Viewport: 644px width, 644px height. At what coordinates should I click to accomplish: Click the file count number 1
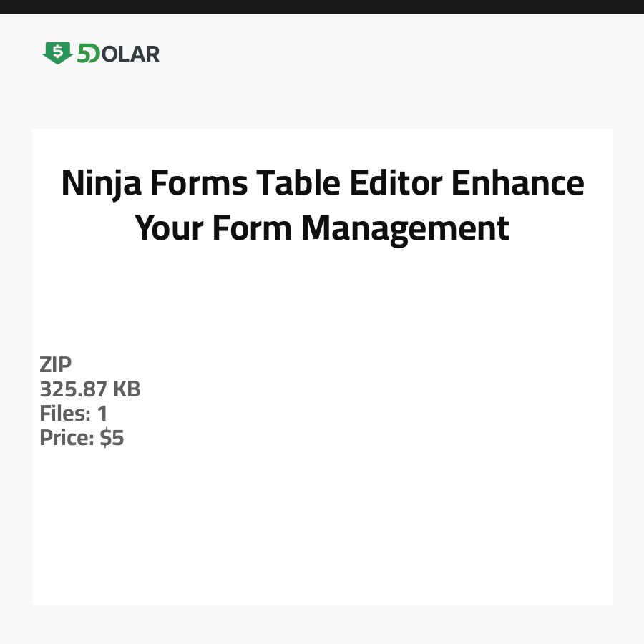(102, 414)
